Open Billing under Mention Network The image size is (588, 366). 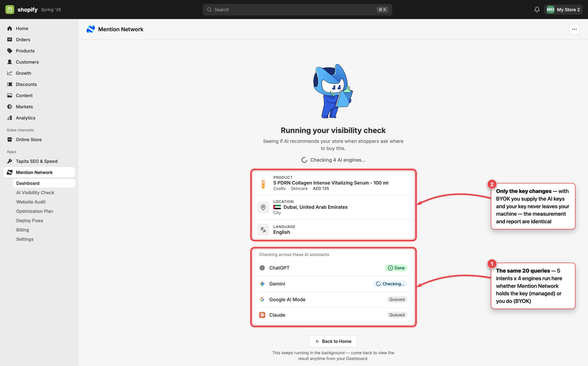[x=23, y=230]
